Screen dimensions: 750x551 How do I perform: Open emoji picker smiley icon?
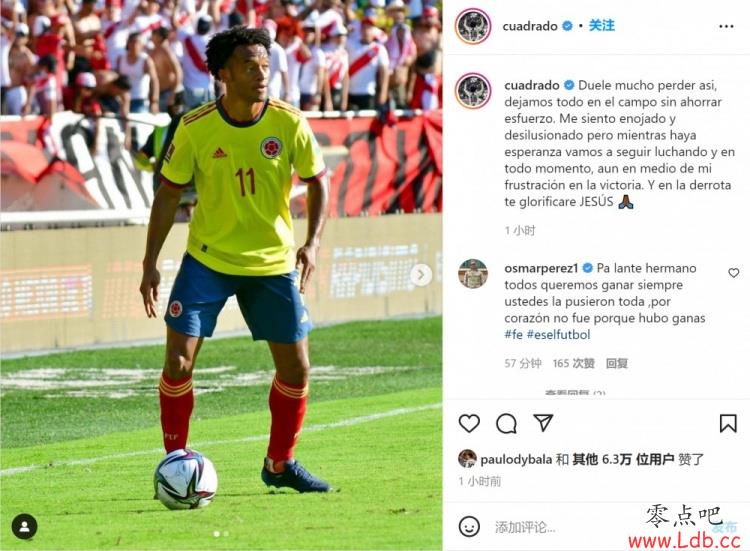pos(469,527)
